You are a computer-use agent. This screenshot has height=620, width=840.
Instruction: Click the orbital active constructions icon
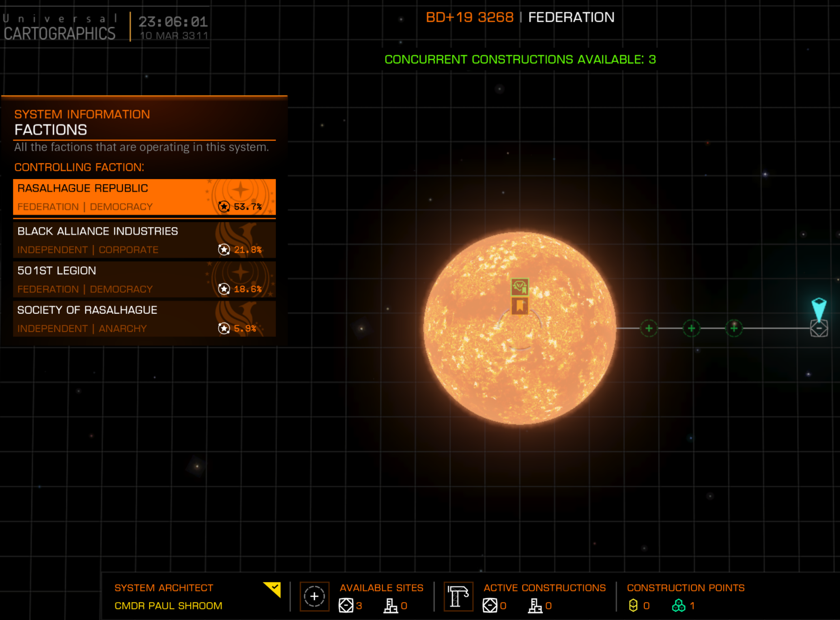click(490, 605)
